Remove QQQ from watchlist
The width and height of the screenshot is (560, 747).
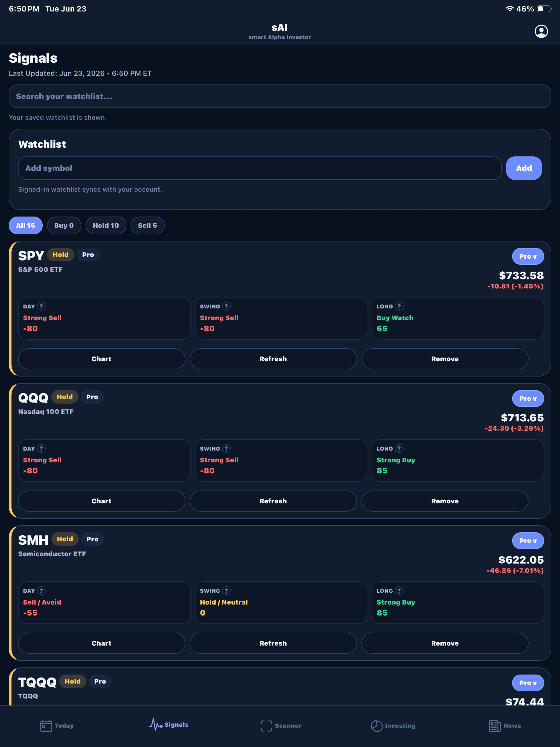[x=445, y=501]
